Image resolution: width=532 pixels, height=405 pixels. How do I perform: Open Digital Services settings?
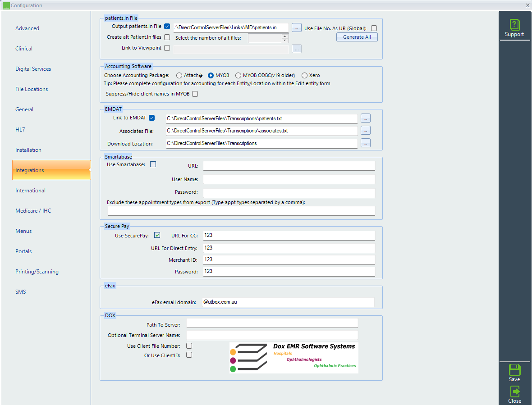[x=33, y=69]
